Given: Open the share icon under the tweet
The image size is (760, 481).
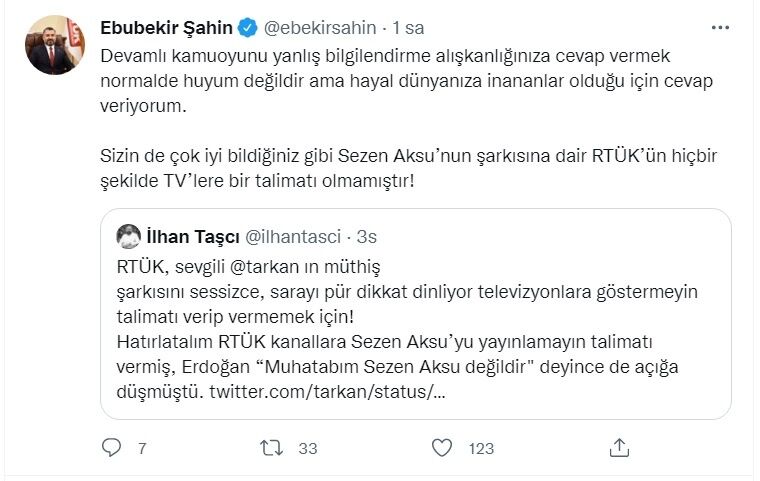Looking at the screenshot, I should click(619, 448).
